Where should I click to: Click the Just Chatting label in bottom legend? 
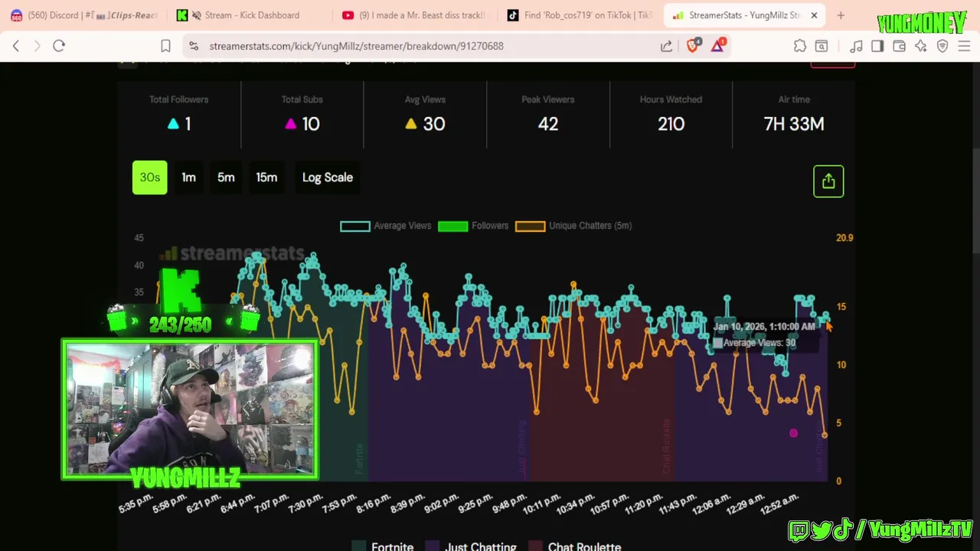coord(481,546)
